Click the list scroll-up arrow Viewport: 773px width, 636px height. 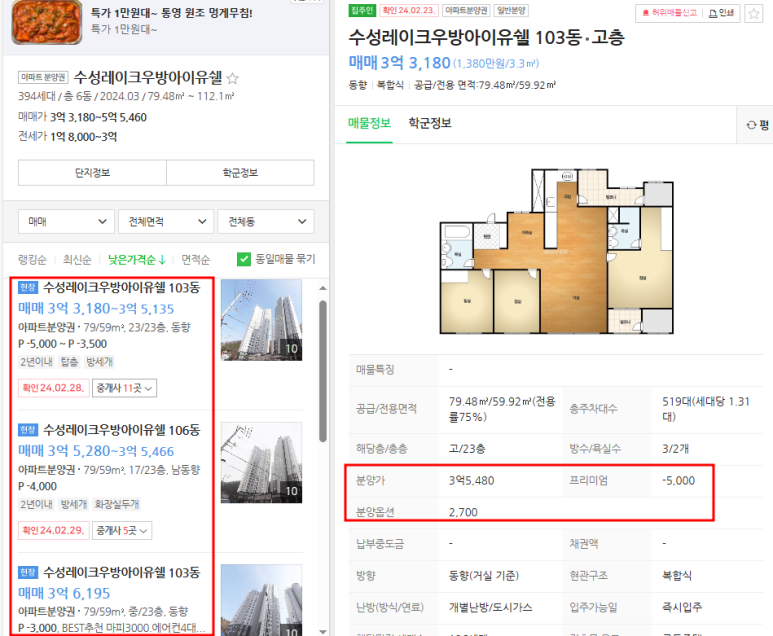click(323, 288)
